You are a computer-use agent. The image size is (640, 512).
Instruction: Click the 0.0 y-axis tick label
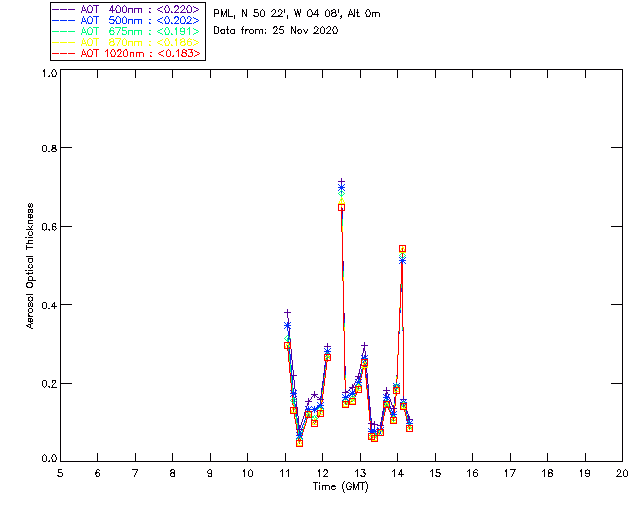pyautogui.click(x=49, y=459)
